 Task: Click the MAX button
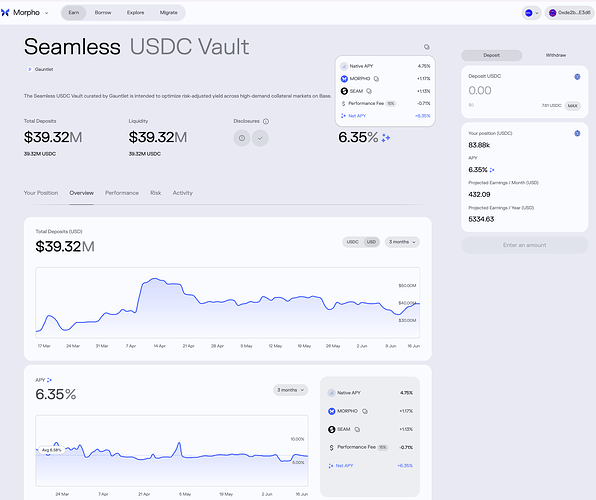pyautogui.click(x=572, y=106)
